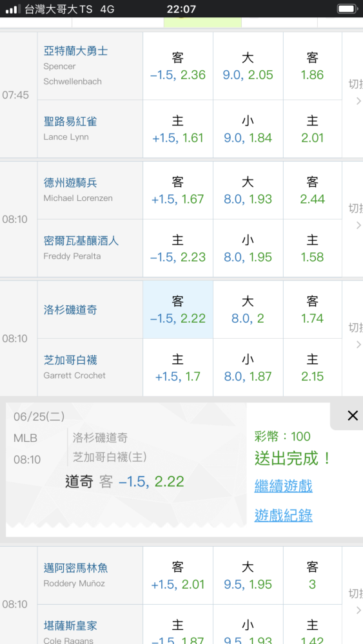Choose Marlins away moneyline 3
Screen dimensions: 363x644
pyautogui.click(x=313, y=576)
